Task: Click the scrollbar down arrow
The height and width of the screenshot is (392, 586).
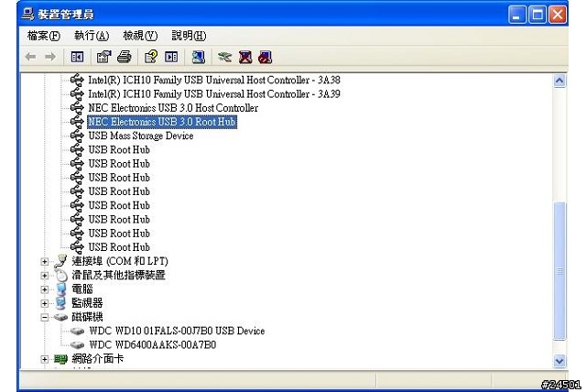Action: click(559, 361)
